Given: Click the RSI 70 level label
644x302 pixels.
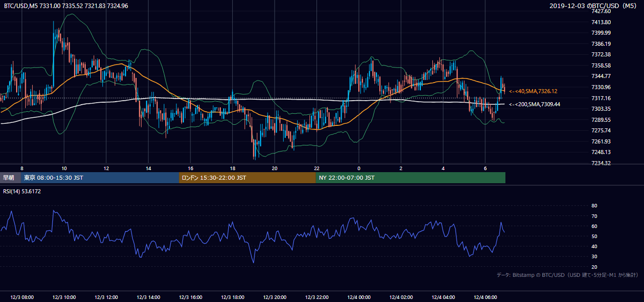Looking at the screenshot, I should click(594, 216).
